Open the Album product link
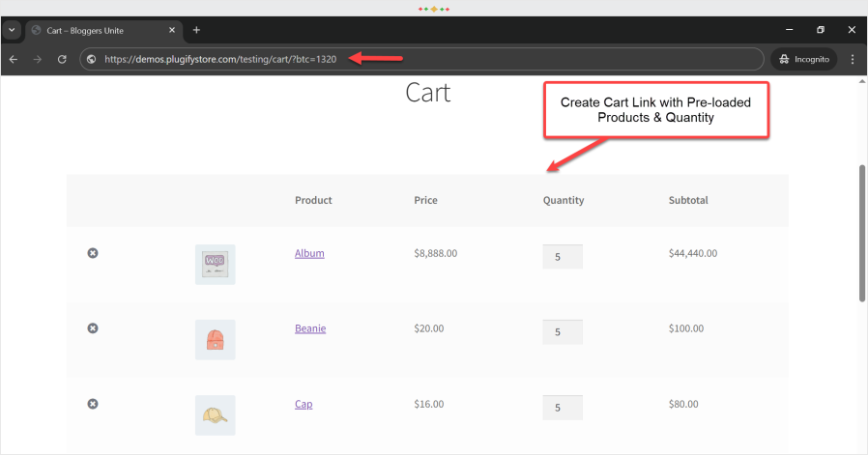 309,253
